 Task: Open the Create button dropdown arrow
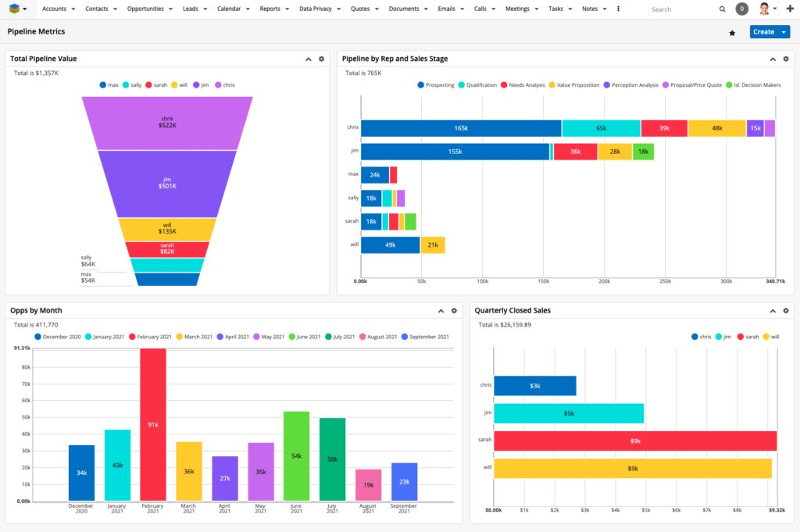[784, 31]
